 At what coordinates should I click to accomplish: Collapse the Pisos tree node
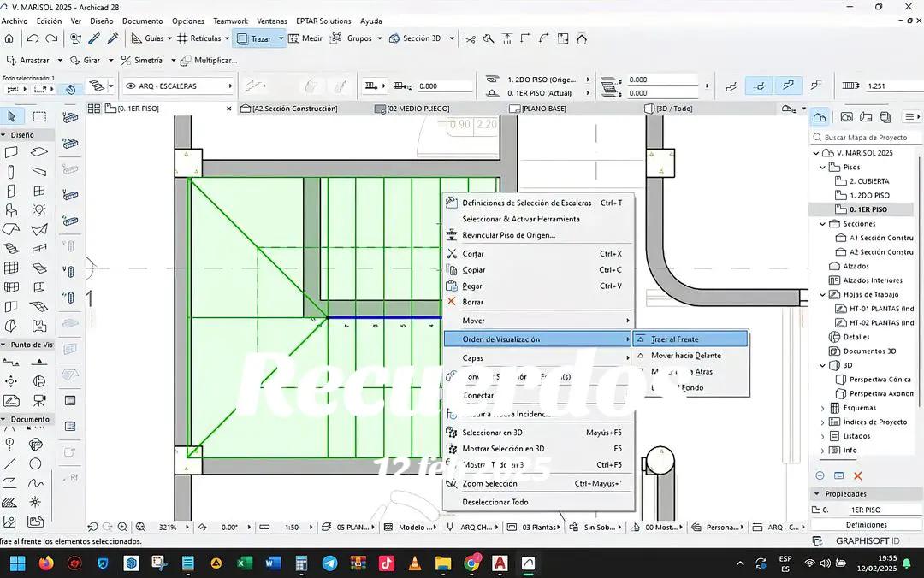[823, 168]
